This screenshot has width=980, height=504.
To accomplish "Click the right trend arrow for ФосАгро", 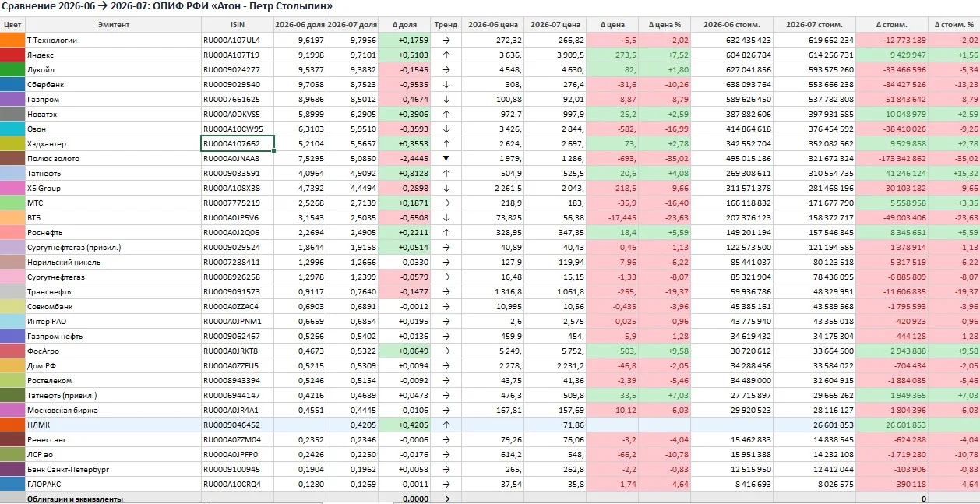I will pos(446,351).
